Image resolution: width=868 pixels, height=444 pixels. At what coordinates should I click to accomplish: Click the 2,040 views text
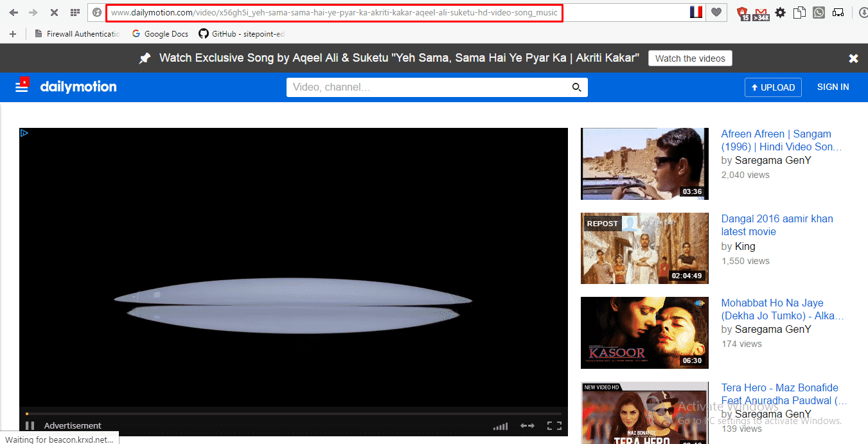(x=745, y=175)
